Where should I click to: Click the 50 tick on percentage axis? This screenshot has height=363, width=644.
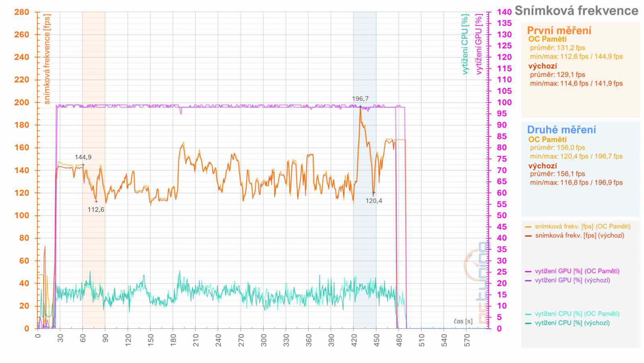click(x=502, y=215)
